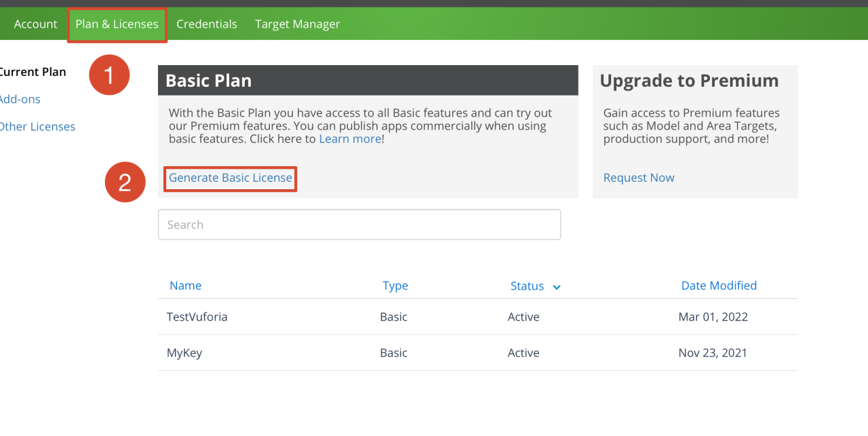Open the Account tab
This screenshot has width=868, height=436.
pos(35,24)
